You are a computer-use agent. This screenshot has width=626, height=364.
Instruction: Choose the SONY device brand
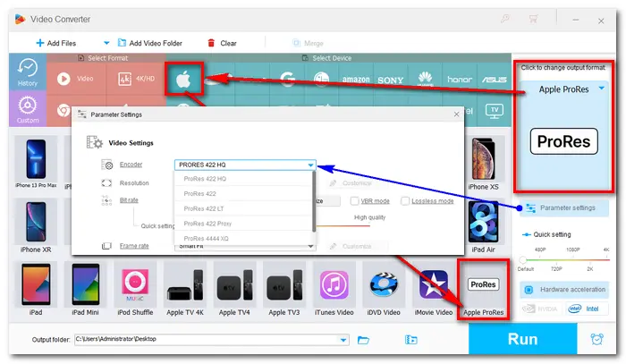pos(390,80)
